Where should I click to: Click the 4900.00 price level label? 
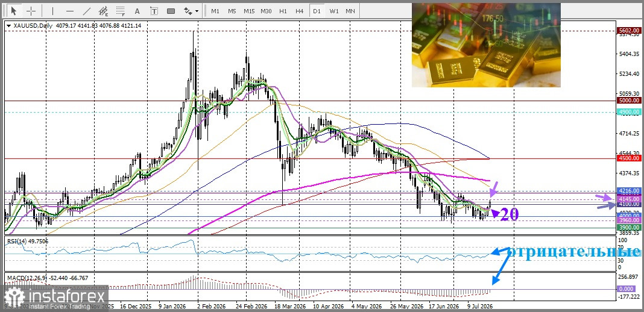629,112
